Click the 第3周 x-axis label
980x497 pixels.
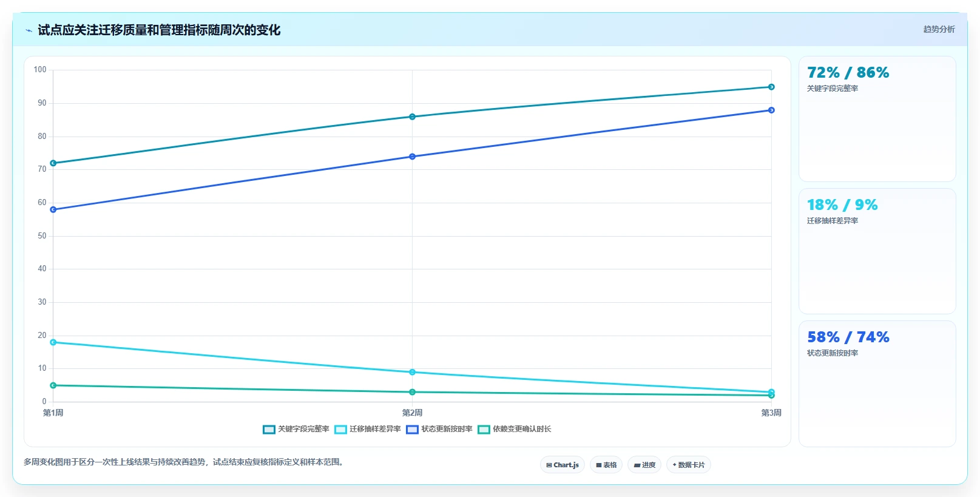[771, 413]
